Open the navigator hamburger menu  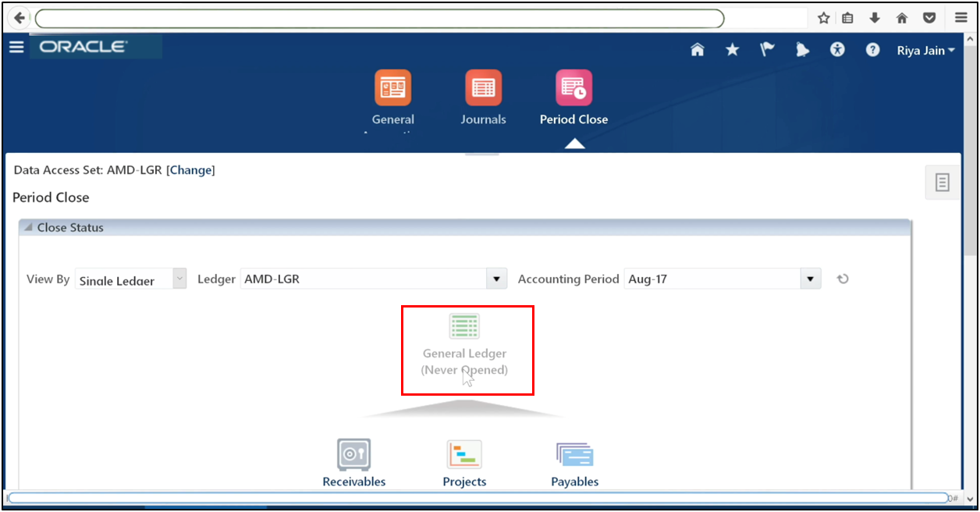tap(16, 46)
